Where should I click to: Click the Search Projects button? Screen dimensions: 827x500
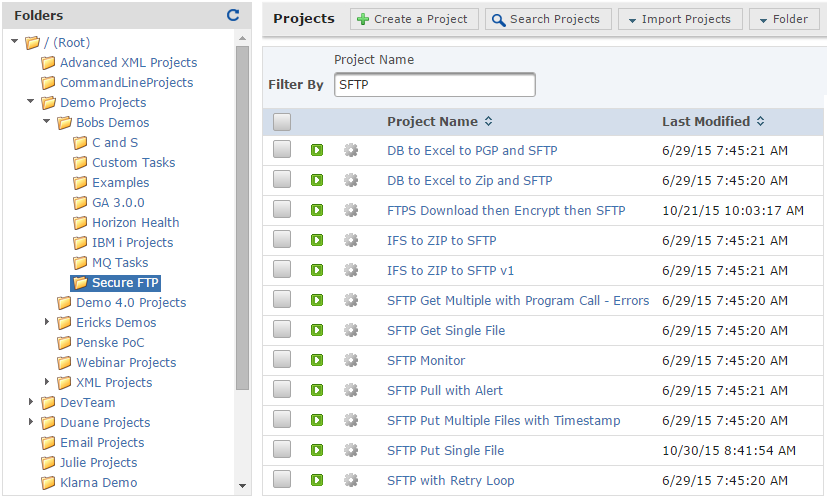[x=545, y=19]
